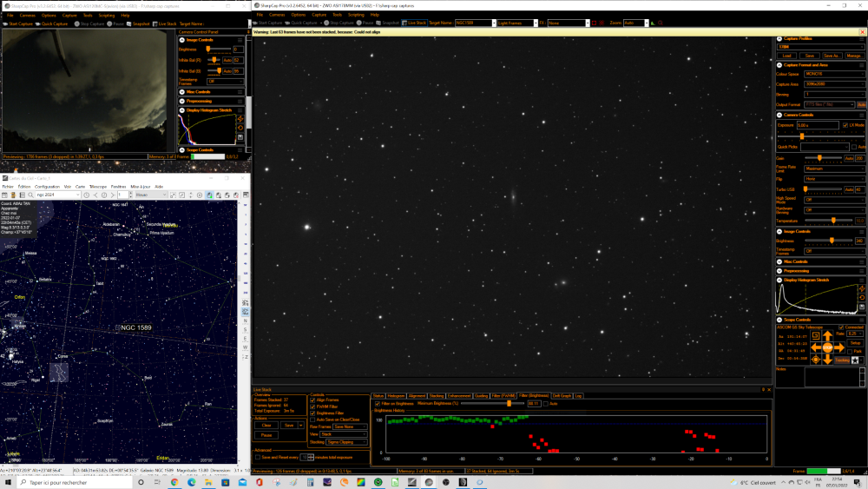
Task: Click Quick Capture in the main SharpCap toolbar
Action: pos(302,23)
